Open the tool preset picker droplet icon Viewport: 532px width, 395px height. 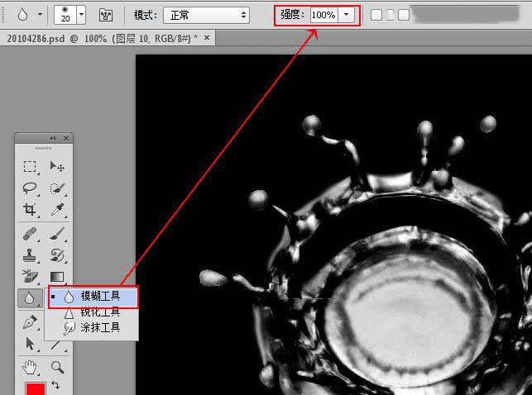tap(22, 15)
